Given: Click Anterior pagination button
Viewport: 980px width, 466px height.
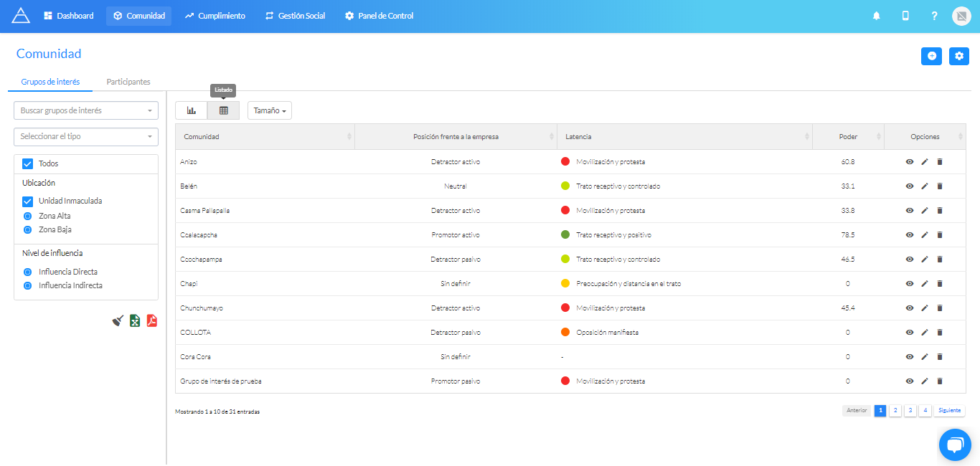Looking at the screenshot, I should 857,411.
